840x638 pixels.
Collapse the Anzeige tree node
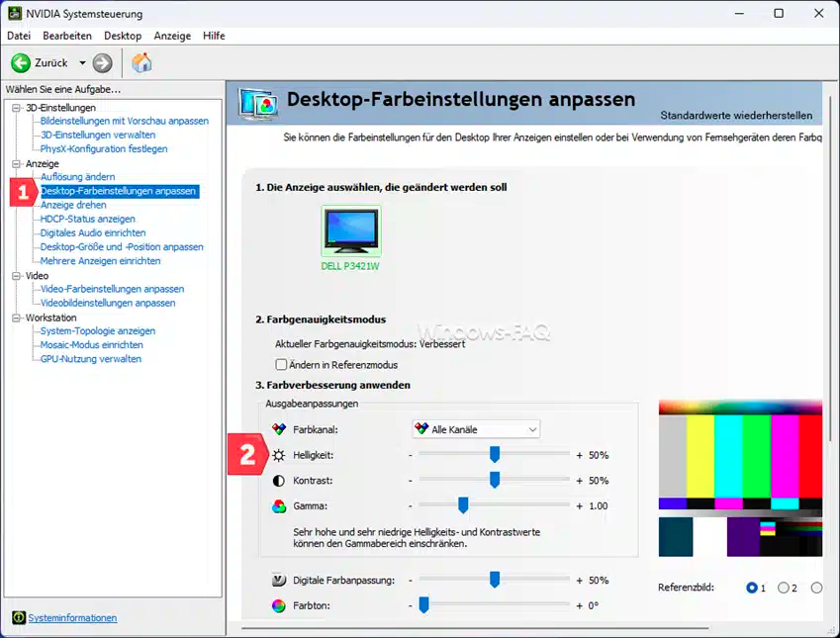[x=16, y=163]
